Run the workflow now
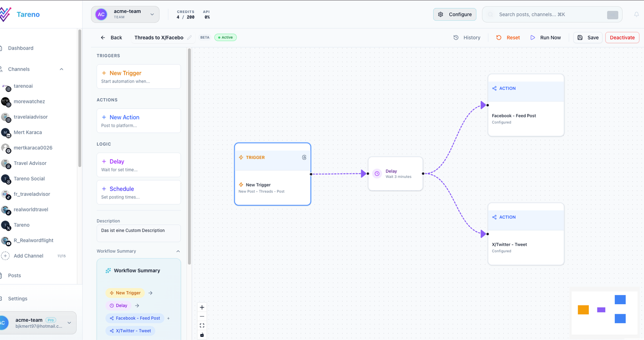Image resolution: width=644 pixels, height=340 pixels. coord(546,38)
